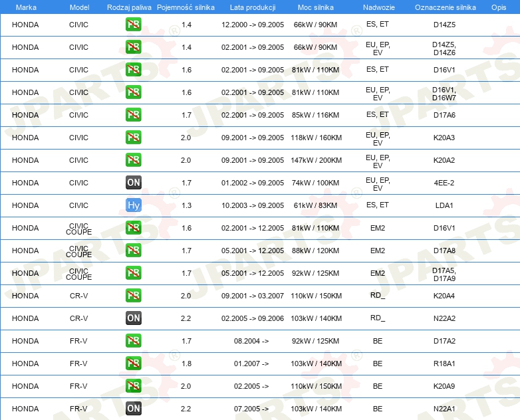Click the Nadwozie column header
Screen dimensions: 520x420
pos(379,7)
